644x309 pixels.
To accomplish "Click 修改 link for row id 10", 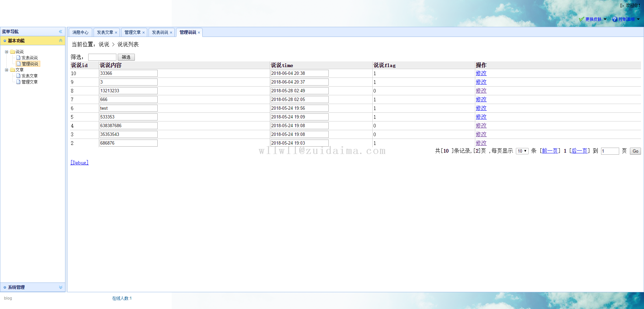I will pyautogui.click(x=481, y=73).
